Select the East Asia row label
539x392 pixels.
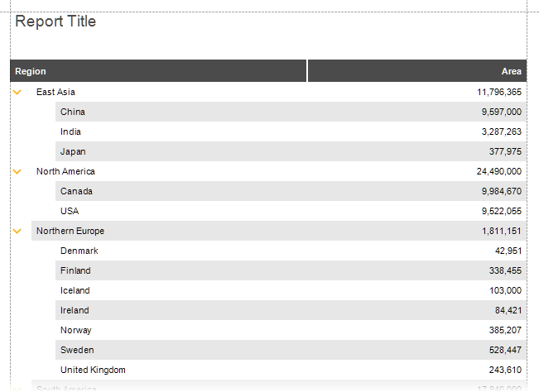[x=55, y=92]
